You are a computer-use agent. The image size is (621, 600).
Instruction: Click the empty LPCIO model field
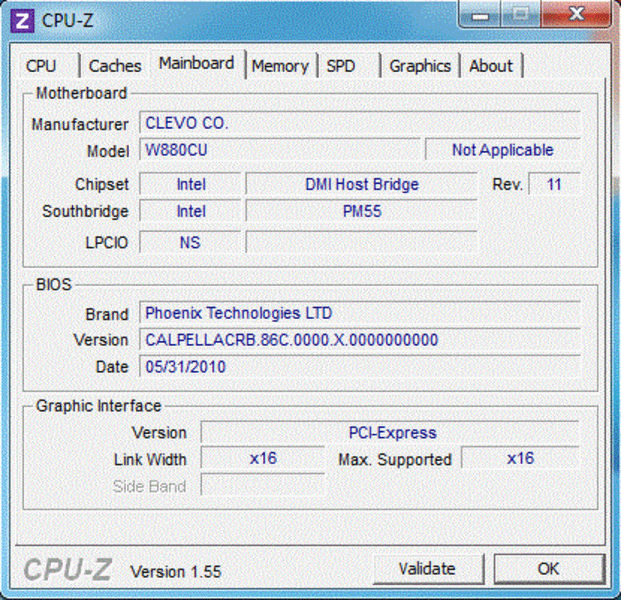[x=361, y=242]
